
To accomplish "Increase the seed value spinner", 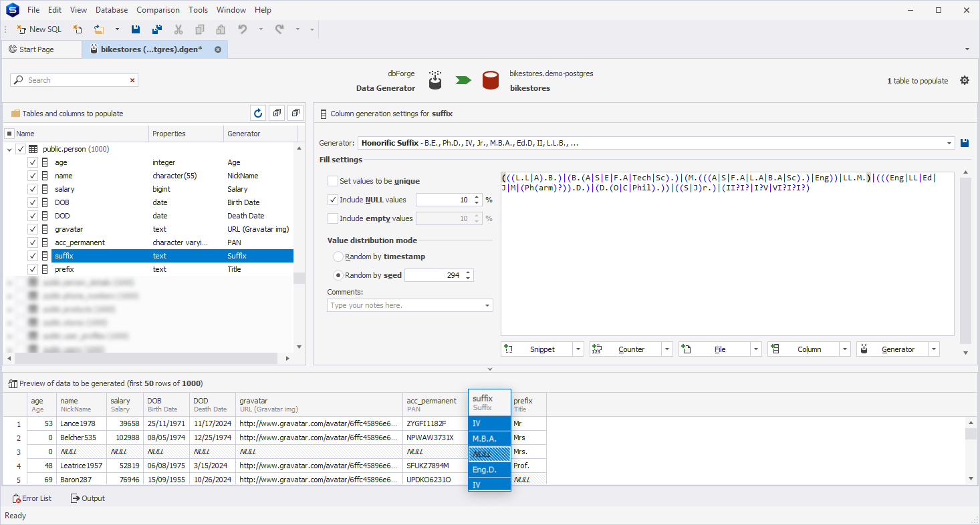I will (x=468, y=273).
